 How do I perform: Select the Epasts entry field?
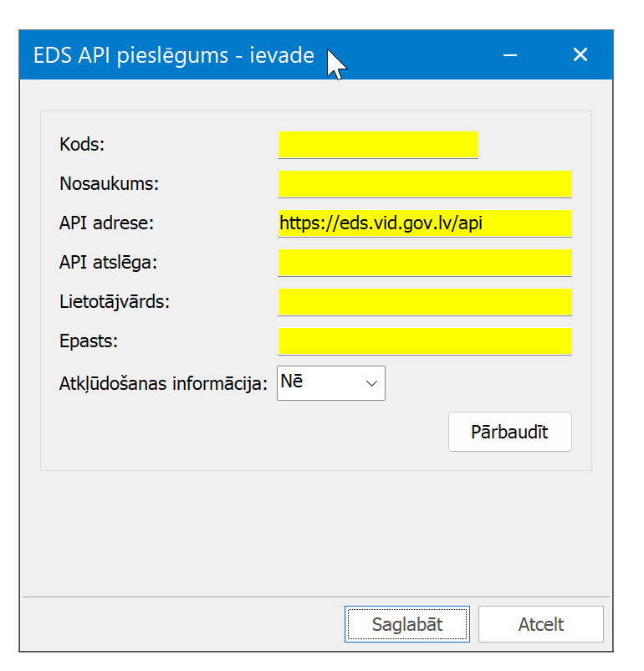coord(425,341)
